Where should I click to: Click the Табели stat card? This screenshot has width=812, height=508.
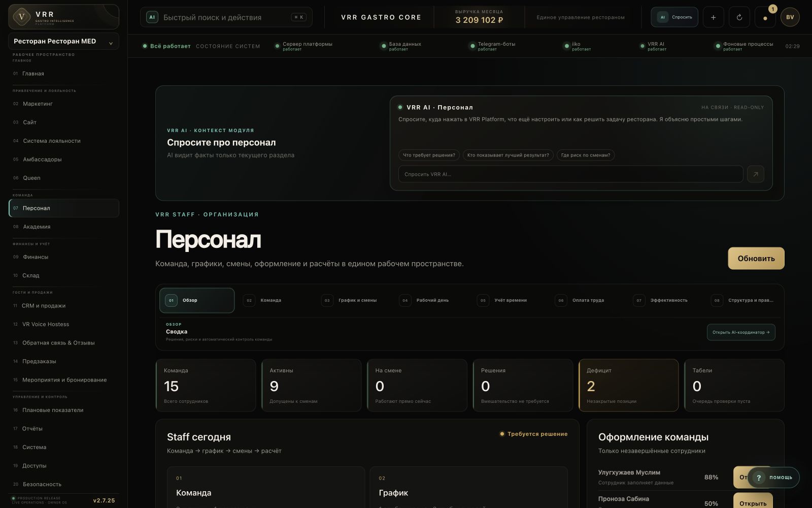coord(734,386)
